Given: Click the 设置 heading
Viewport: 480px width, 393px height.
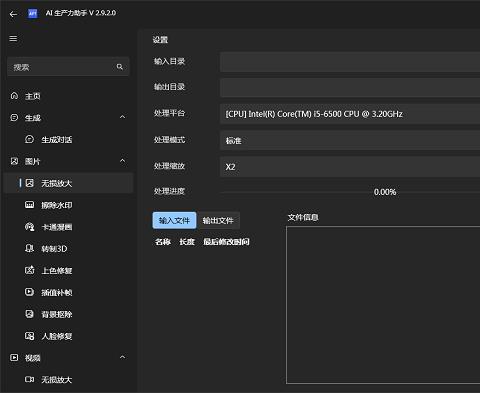Looking at the screenshot, I should pyautogui.click(x=160, y=40).
